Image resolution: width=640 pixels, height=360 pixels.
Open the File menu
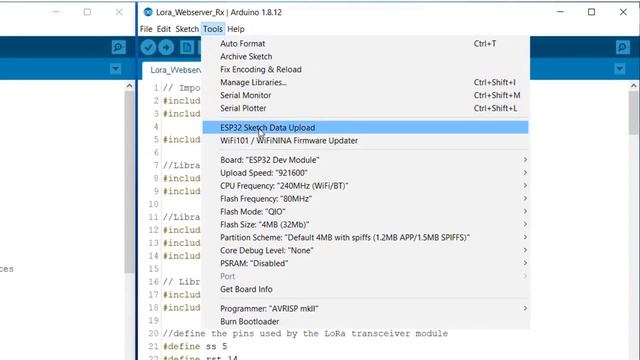coord(146,29)
